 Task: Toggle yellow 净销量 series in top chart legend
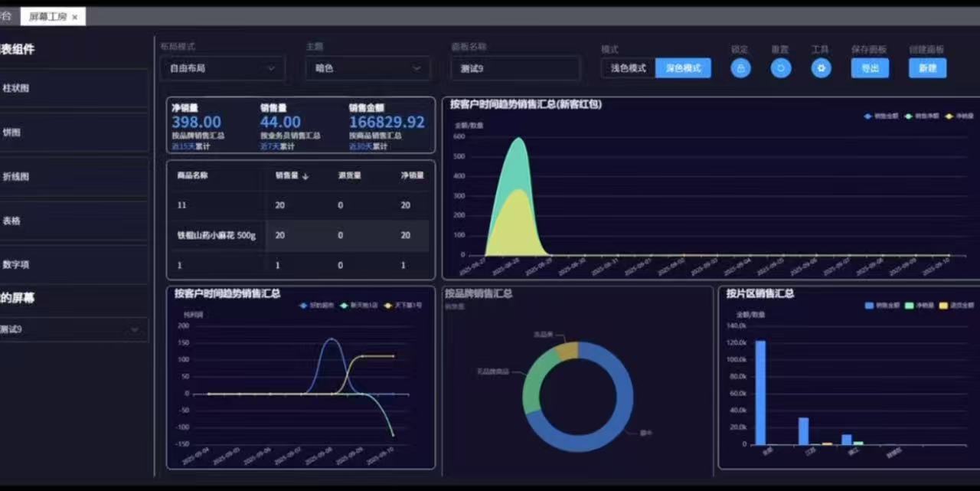pyautogui.click(x=960, y=116)
